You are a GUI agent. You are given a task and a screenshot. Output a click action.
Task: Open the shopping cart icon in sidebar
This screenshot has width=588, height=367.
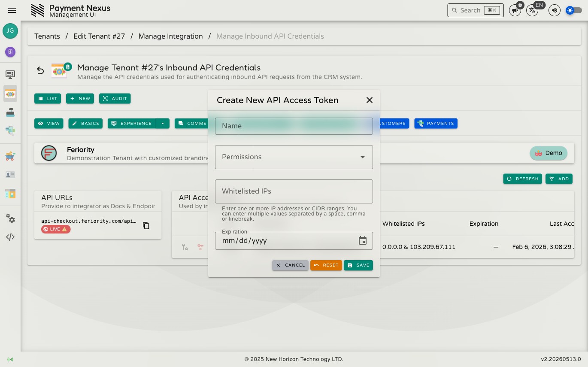click(10, 156)
